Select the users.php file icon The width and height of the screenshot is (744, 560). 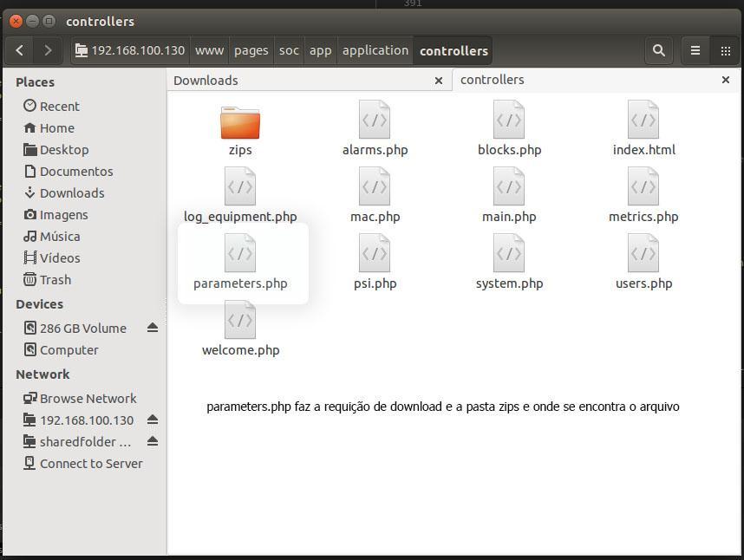tap(643, 253)
